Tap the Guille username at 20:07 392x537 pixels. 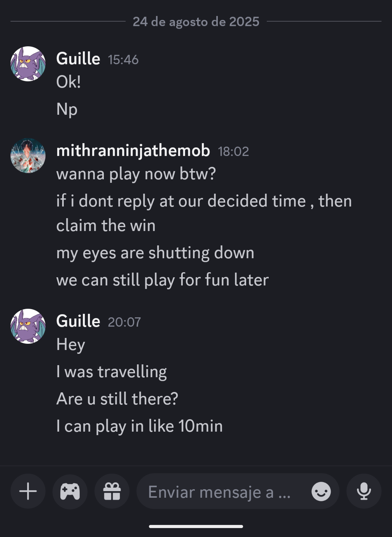[x=78, y=321]
